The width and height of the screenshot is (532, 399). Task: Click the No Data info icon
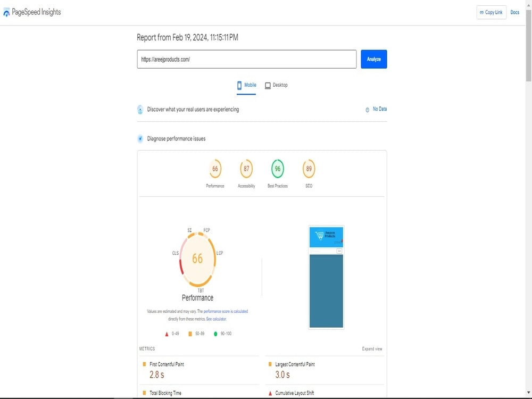point(367,110)
